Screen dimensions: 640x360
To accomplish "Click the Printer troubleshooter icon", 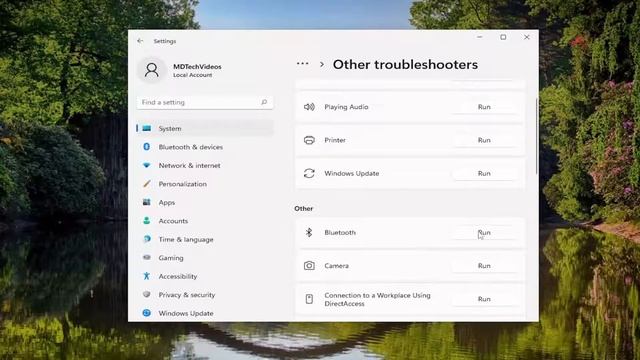I will pyautogui.click(x=309, y=140).
